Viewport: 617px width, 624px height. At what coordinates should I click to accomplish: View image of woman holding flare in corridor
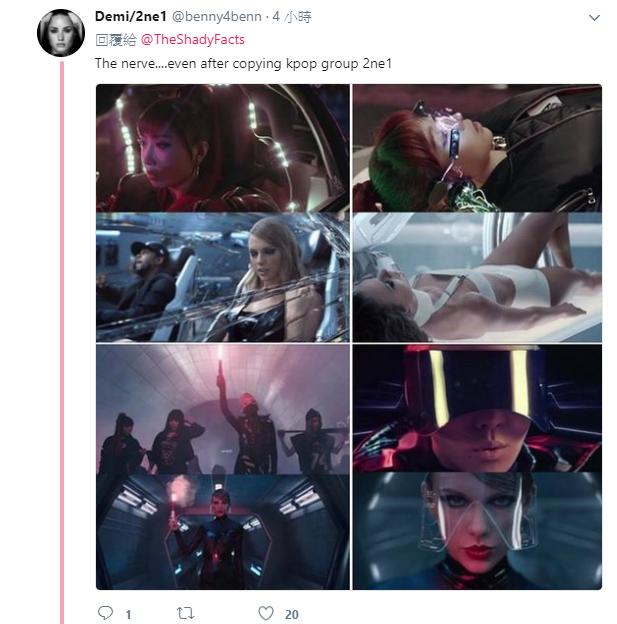click(223, 532)
